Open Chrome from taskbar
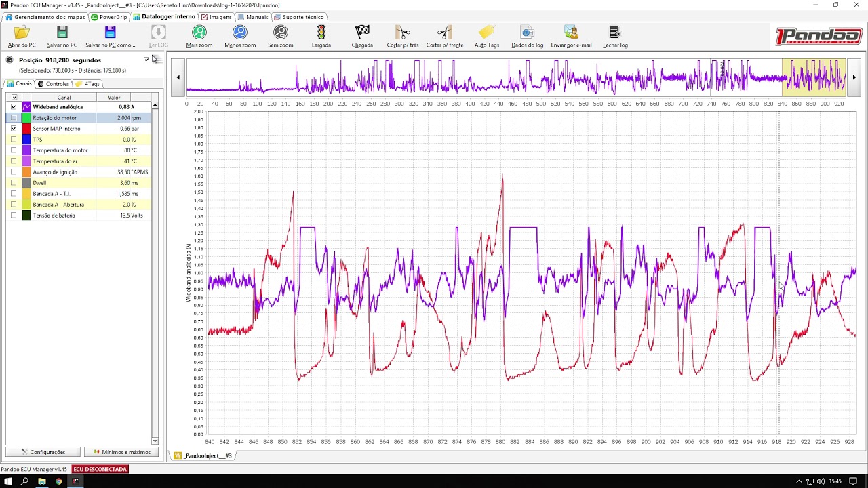 click(58, 481)
